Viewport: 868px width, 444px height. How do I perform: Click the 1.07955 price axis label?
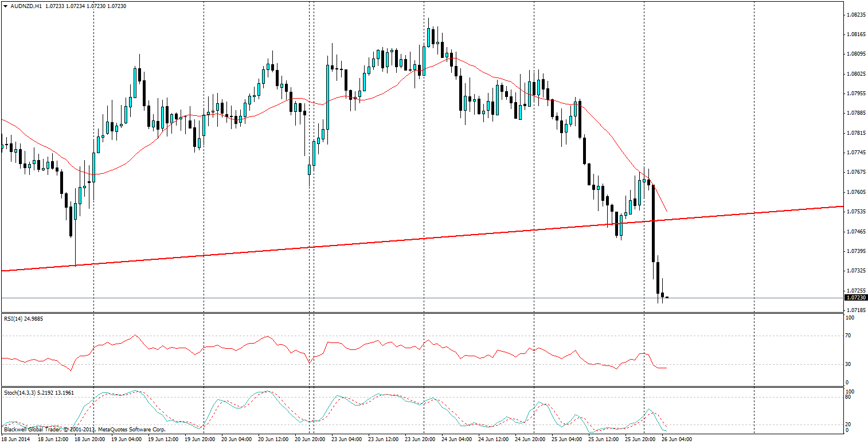[857, 93]
